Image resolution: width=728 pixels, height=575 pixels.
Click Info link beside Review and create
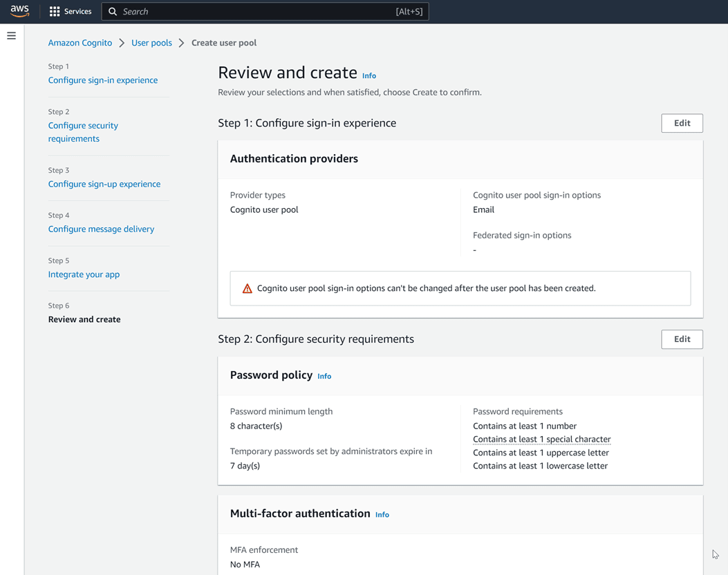(x=369, y=75)
